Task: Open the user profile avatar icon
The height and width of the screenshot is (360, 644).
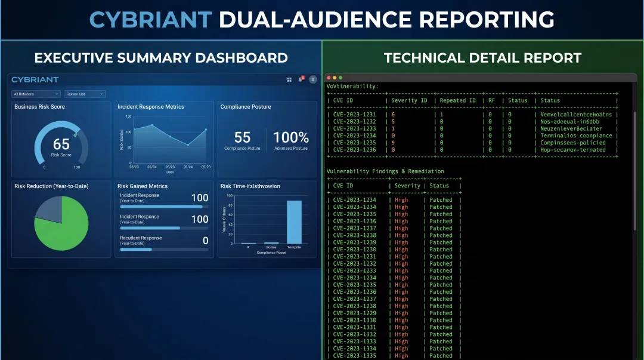Action: (x=313, y=80)
